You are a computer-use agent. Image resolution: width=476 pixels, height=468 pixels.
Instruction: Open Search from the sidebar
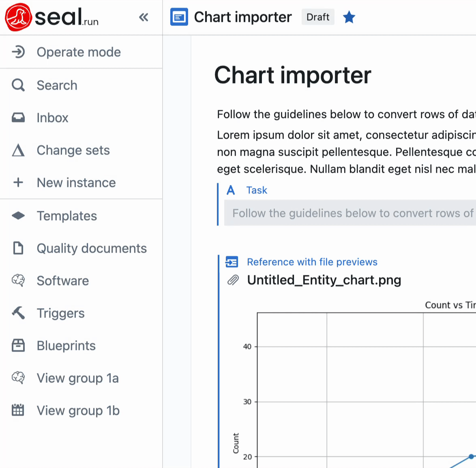click(57, 85)
